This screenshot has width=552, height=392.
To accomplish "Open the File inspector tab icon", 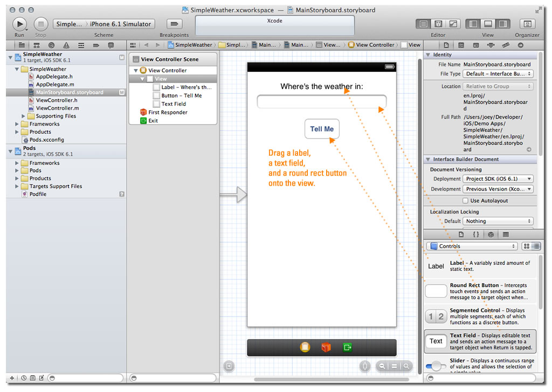I will point(446,45).
